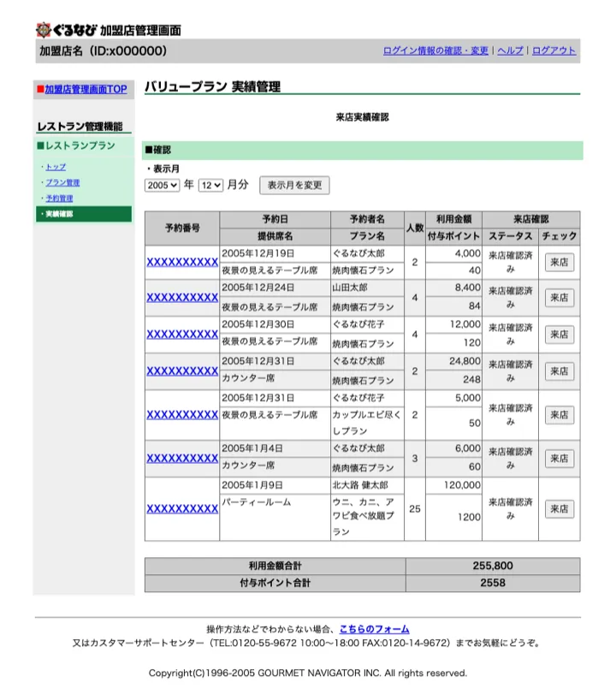Click the 提供席名 column header

click(275, 236)
